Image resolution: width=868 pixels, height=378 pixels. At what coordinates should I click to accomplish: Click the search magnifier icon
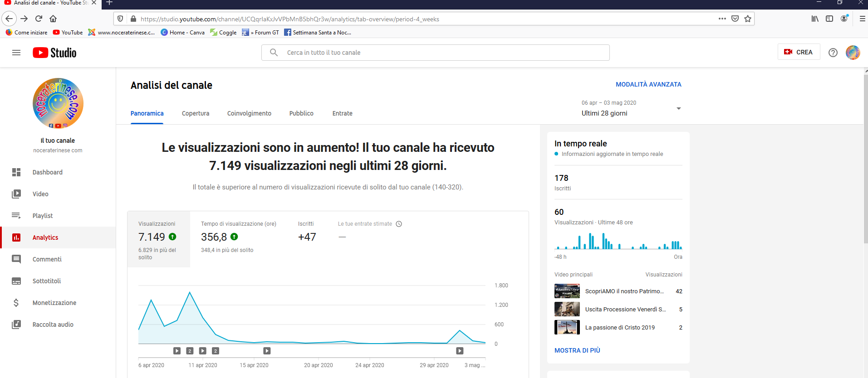pos(274,53)
